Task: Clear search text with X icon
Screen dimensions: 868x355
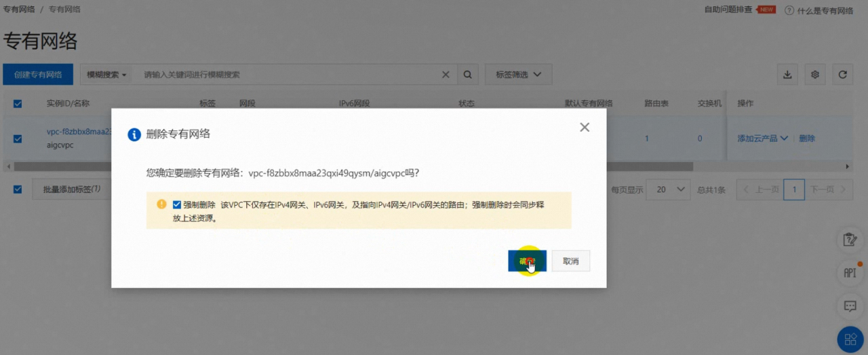Action: click(446, 75)
